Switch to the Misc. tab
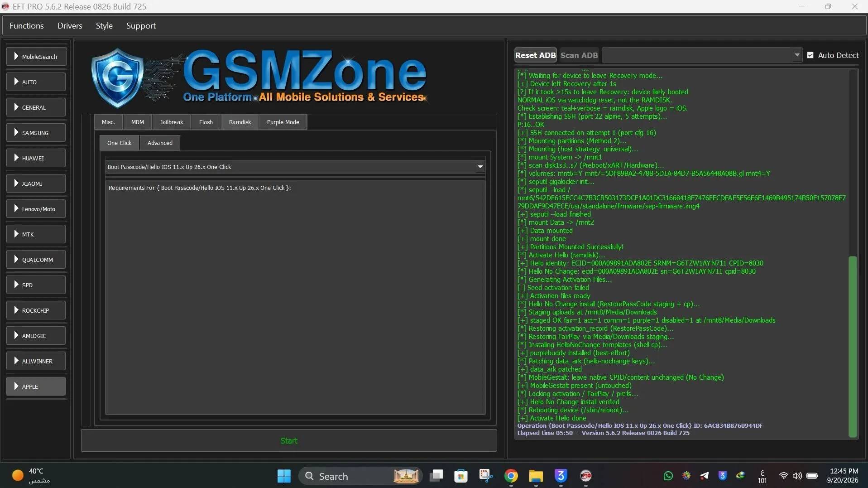 pyautogui.click(x=108, y=122)
